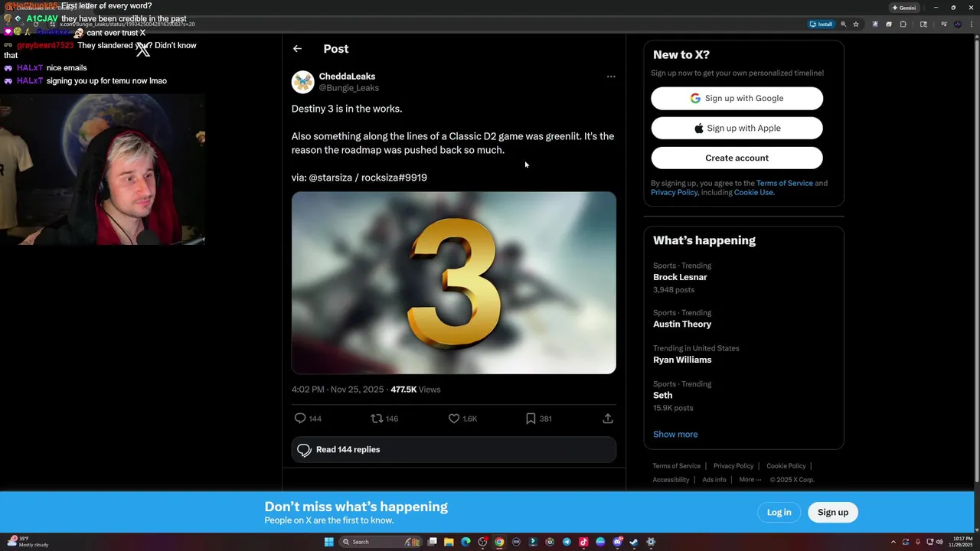Screen dimensions: 980x551
Task: Click the Create account button
Action: click(737, 158)
